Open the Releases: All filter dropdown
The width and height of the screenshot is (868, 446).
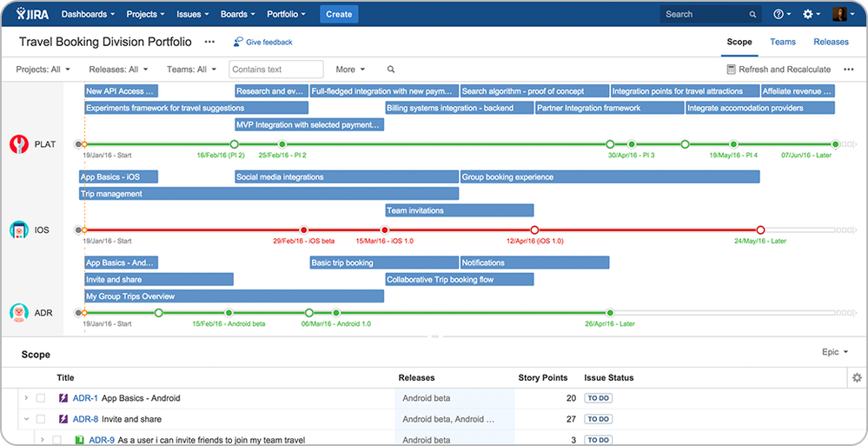coord(118,70)
